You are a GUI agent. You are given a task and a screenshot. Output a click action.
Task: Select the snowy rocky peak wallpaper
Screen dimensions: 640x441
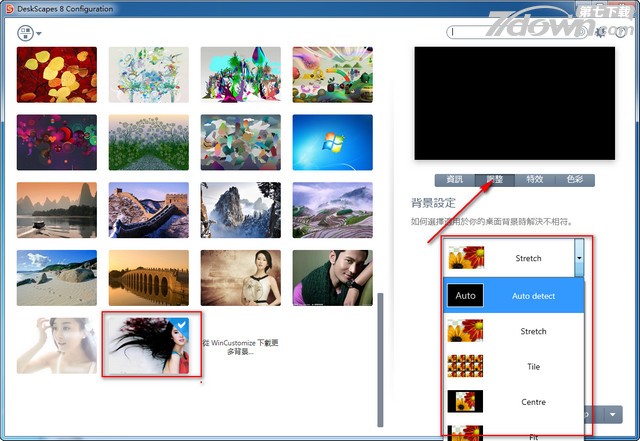[241, 210]
